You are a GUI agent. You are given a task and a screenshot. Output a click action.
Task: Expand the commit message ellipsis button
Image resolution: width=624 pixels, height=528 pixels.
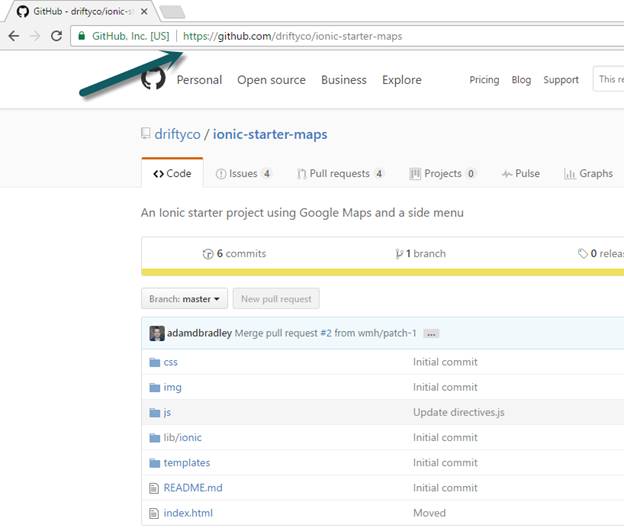tap(432, 334)
